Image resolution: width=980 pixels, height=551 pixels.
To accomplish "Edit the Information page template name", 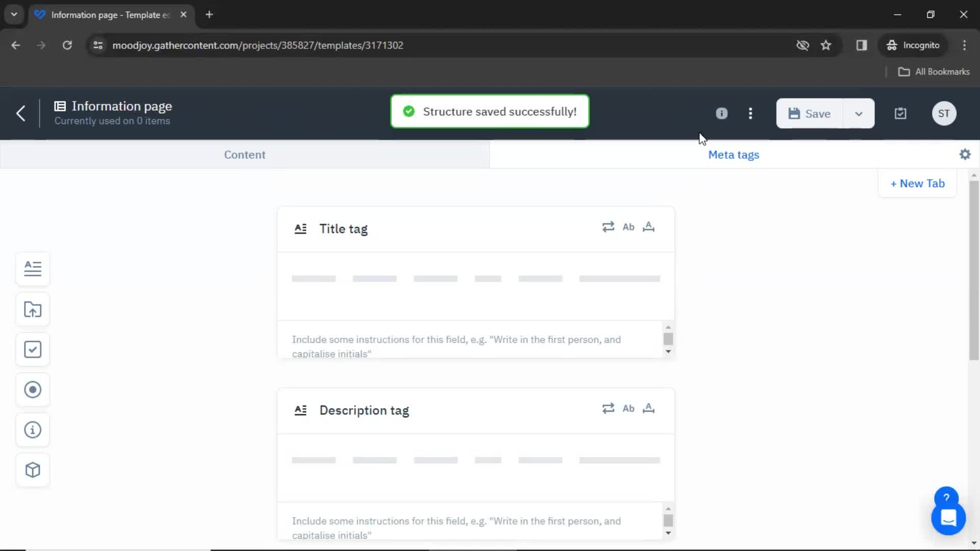I will pyautogui.click(x=122, y=106).
